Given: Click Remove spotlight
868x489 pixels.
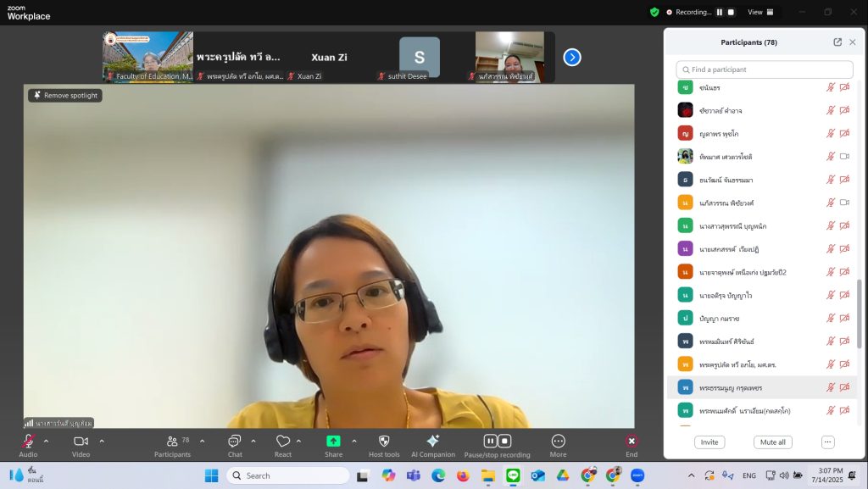Looking at the screenshot, I should [65, 95].
